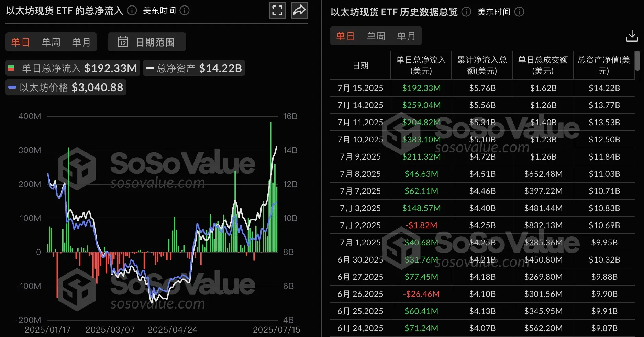Select the 7月 15,2025 date cell
This screenshot has width=644, height=337.
360,88
